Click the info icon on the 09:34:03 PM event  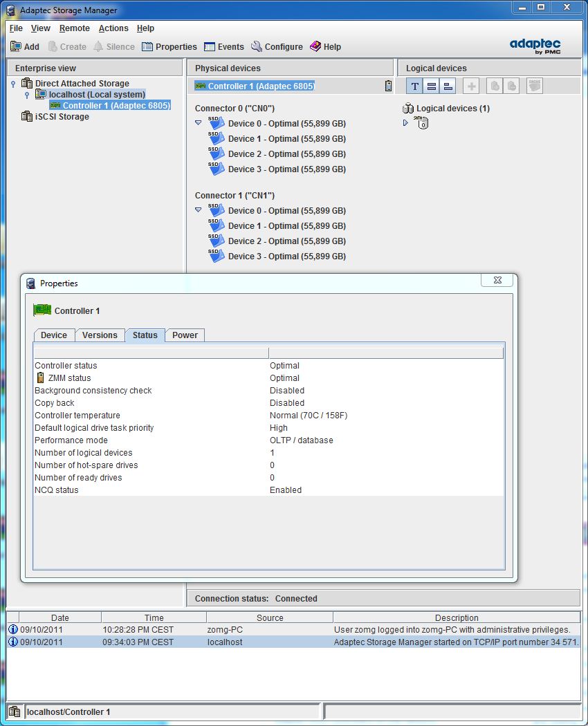[13, 642]
